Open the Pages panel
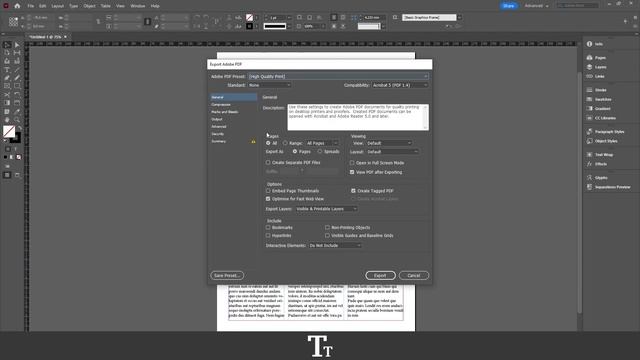Image resolution: width=640 pixels, height=360 pixels. click(596, 58)
